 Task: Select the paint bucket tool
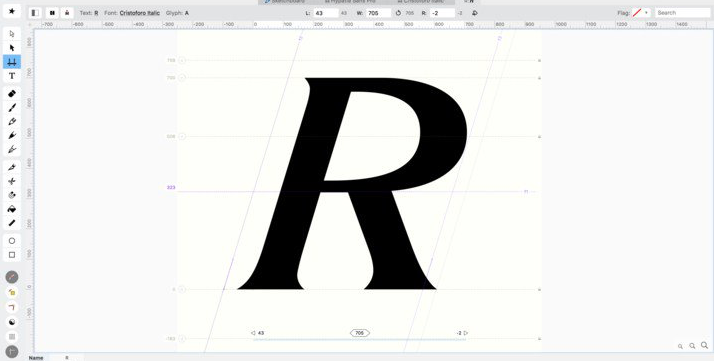[x=12, y=209]
